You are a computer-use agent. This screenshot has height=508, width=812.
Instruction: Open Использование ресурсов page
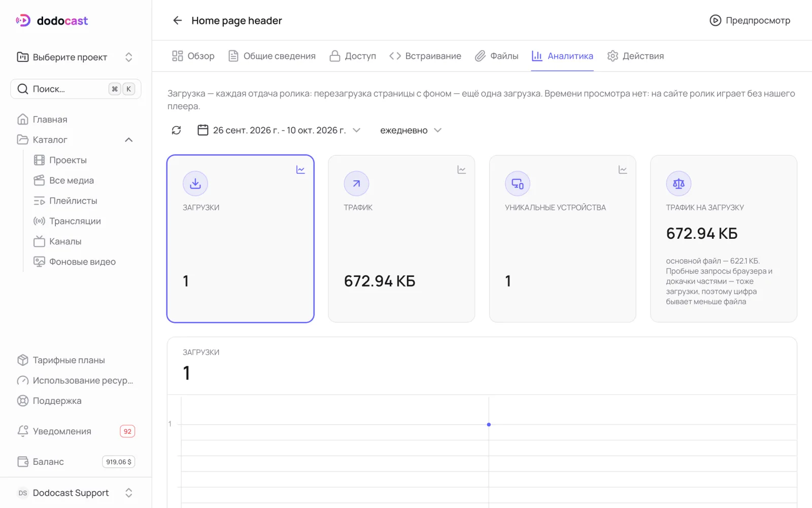tap(75, 380)
